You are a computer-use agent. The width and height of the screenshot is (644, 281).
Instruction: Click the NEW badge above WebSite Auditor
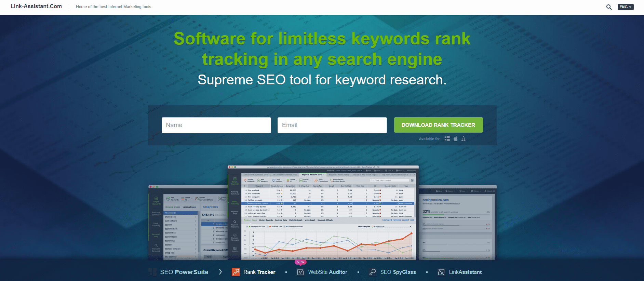coord(300,262)
